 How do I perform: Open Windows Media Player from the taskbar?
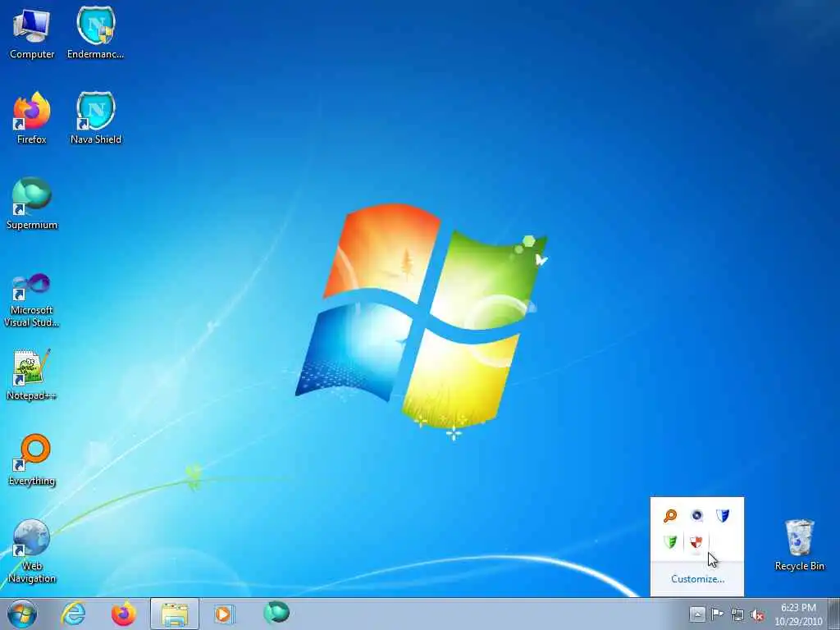(224, 614)
